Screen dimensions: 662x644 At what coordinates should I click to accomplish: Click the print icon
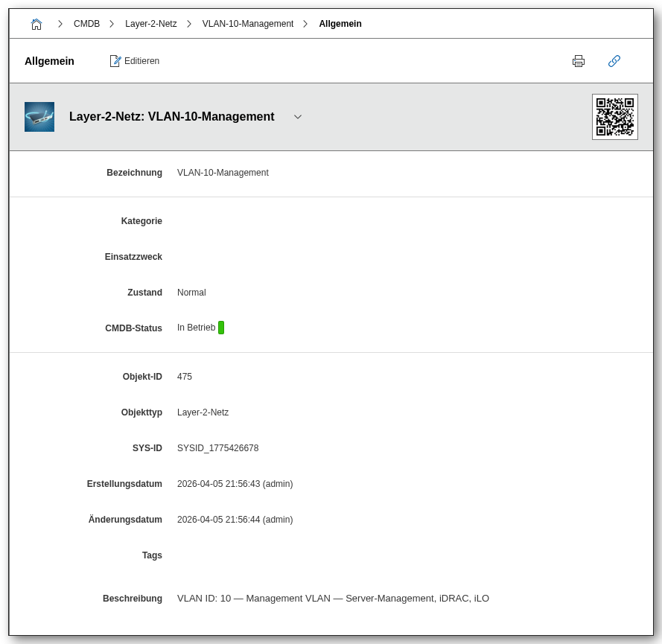coord(579,61)
